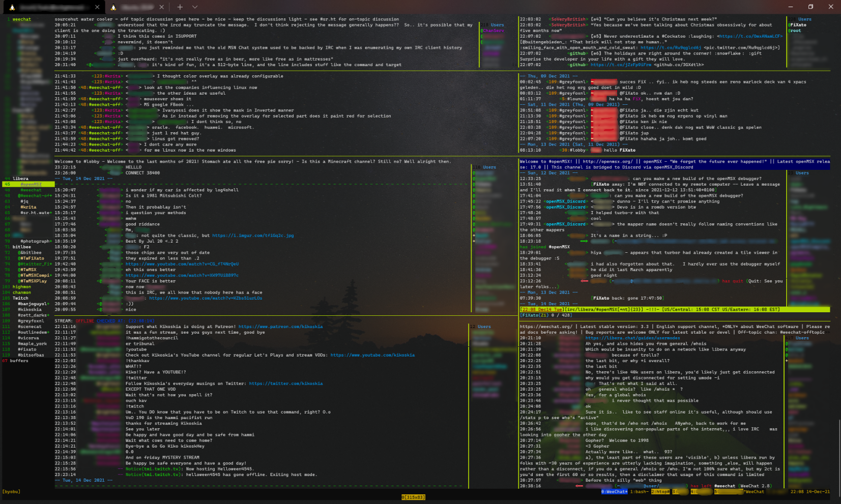The height and width of the screenshot is (504, 841).
Task: Click the 22:08 14-Dec-21 clock in byobu status
Action: pos(810,492)
